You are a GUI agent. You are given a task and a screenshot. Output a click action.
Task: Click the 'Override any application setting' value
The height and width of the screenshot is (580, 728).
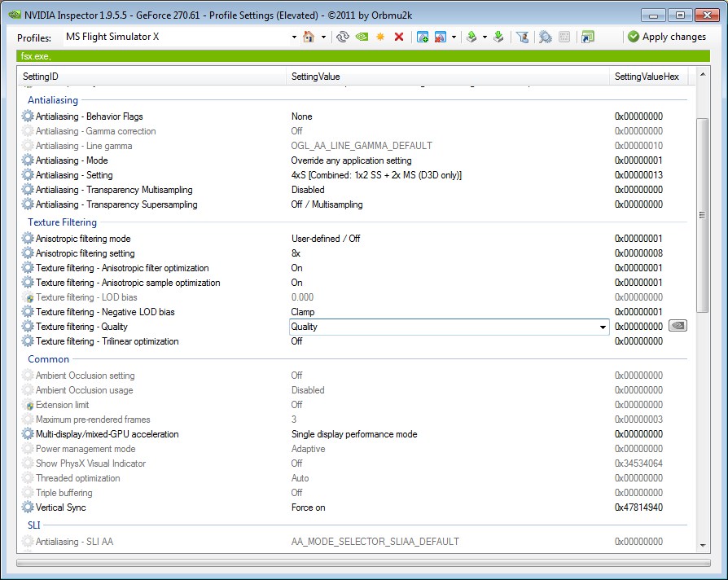pyautogui.click(x=351, y=160)
